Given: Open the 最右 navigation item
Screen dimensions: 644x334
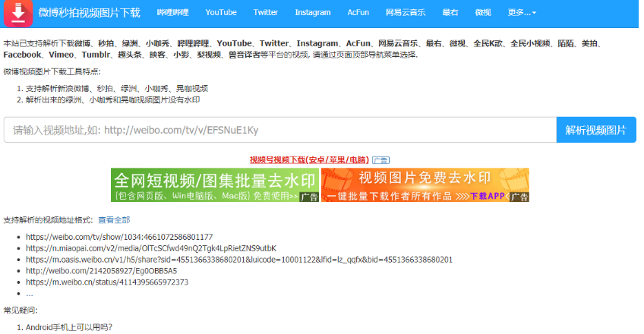Looking at the screenshot, I should click(x=450, y=13).
